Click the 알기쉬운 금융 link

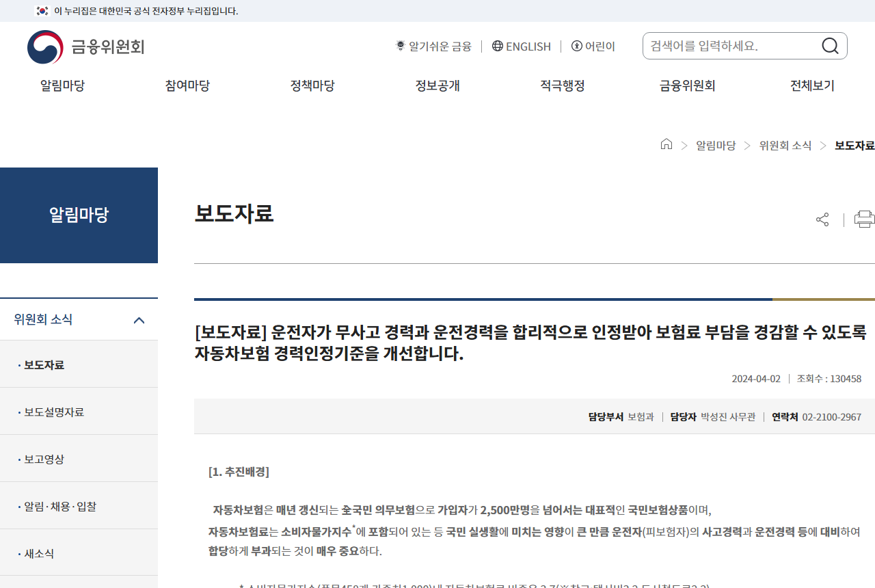pos(440,46)
